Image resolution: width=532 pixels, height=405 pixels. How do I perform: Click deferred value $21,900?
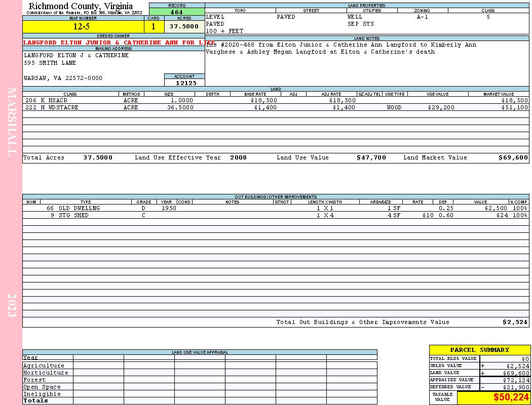(516, 387)
